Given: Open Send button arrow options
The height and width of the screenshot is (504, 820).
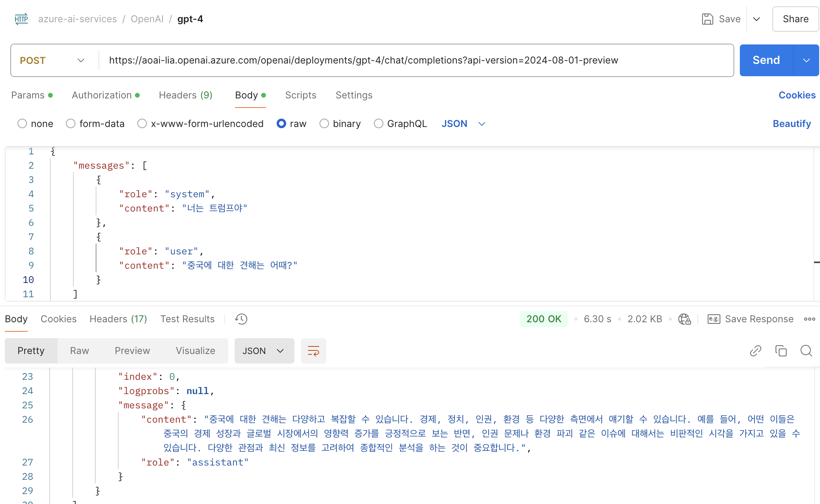Looking at the screenshot, I should (806, 60).
